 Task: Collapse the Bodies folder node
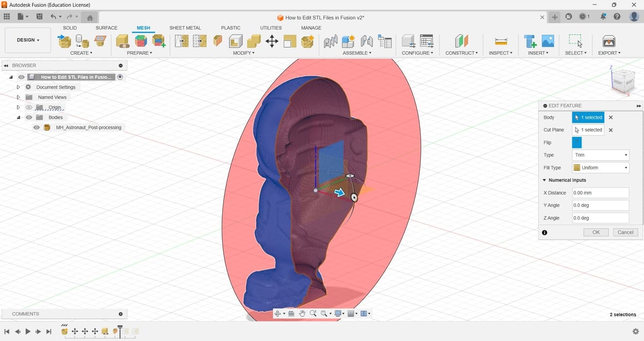(x=18, y=117)
